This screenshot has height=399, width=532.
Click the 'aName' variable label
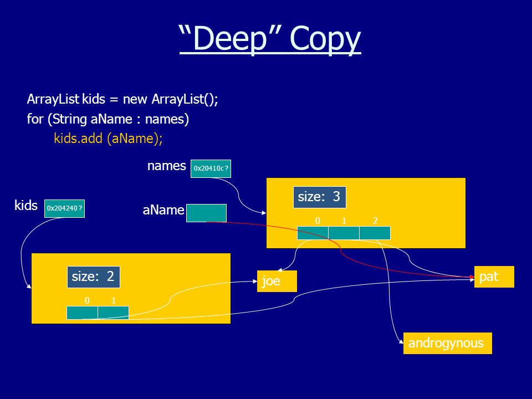pyautogui.click(x=163, y=210)
